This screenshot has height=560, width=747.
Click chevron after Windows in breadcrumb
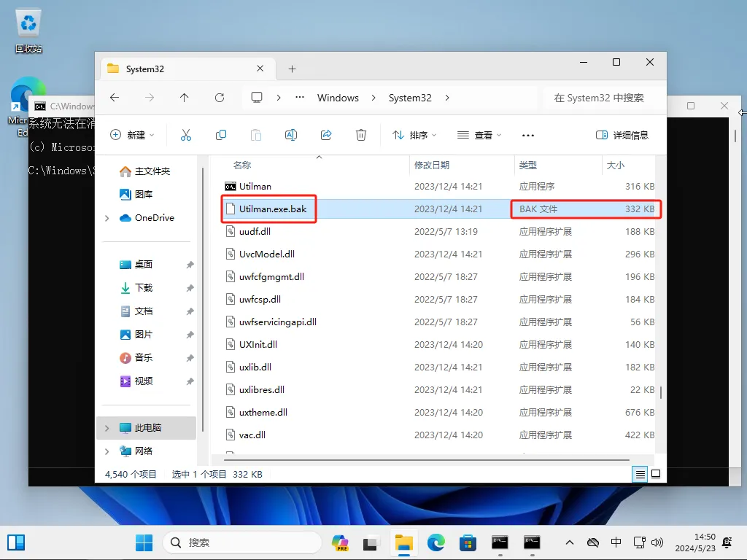373,98
